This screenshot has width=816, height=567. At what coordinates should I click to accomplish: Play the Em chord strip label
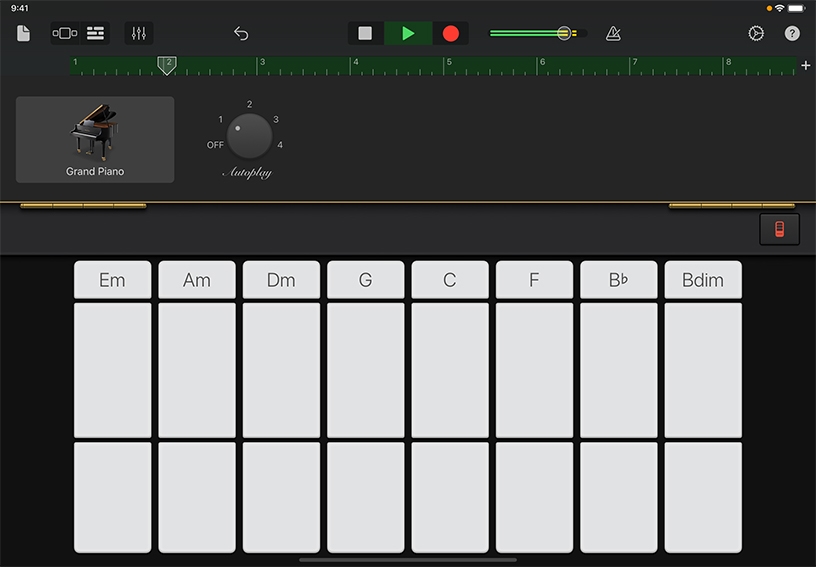(112, 280)
